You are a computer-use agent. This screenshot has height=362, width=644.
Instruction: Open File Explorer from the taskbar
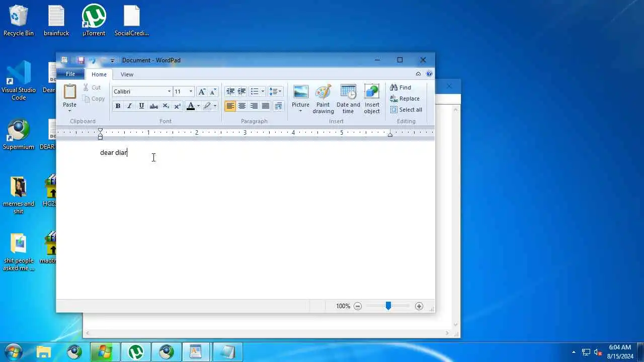[44, 352]
